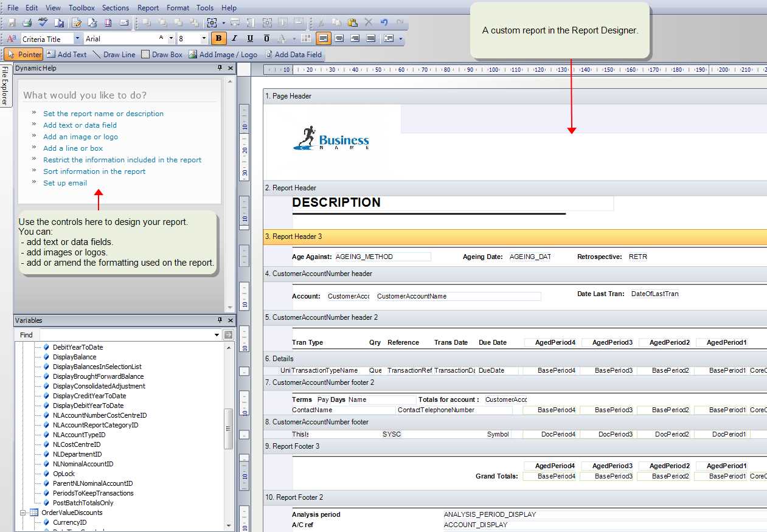Toggle Underline formatting

tap(250, 38)
